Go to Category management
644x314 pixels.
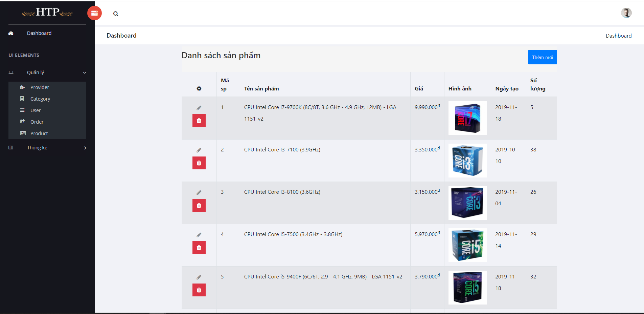pyautogui.click(x=40, y=99)
